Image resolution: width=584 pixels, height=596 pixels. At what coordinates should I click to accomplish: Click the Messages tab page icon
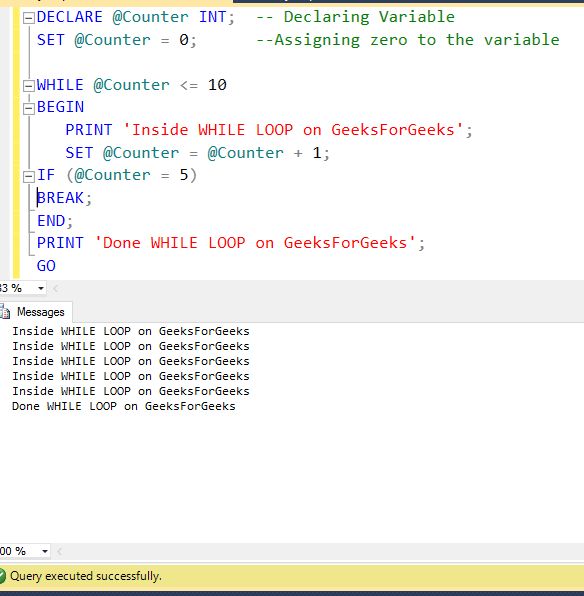(5, 312)
